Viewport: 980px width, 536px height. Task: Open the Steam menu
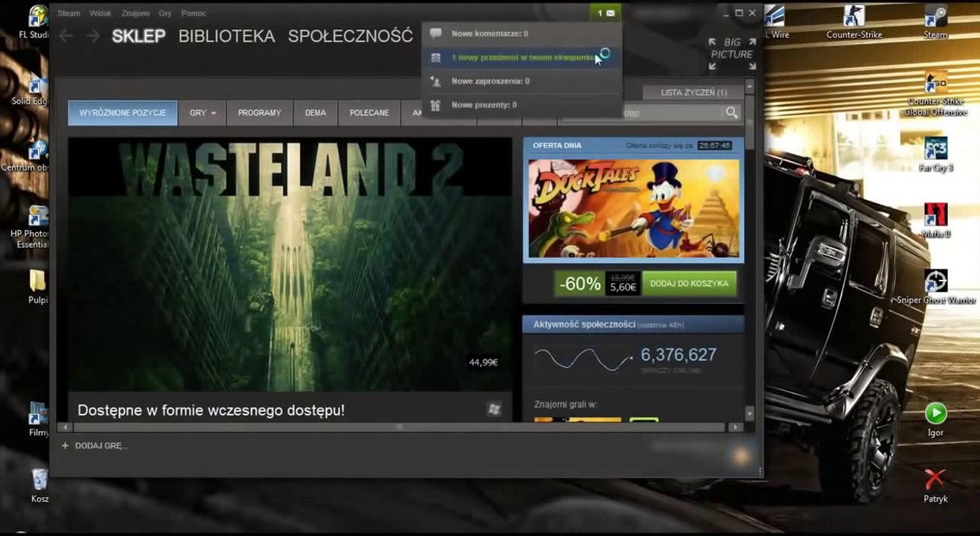tap(69, 13)
